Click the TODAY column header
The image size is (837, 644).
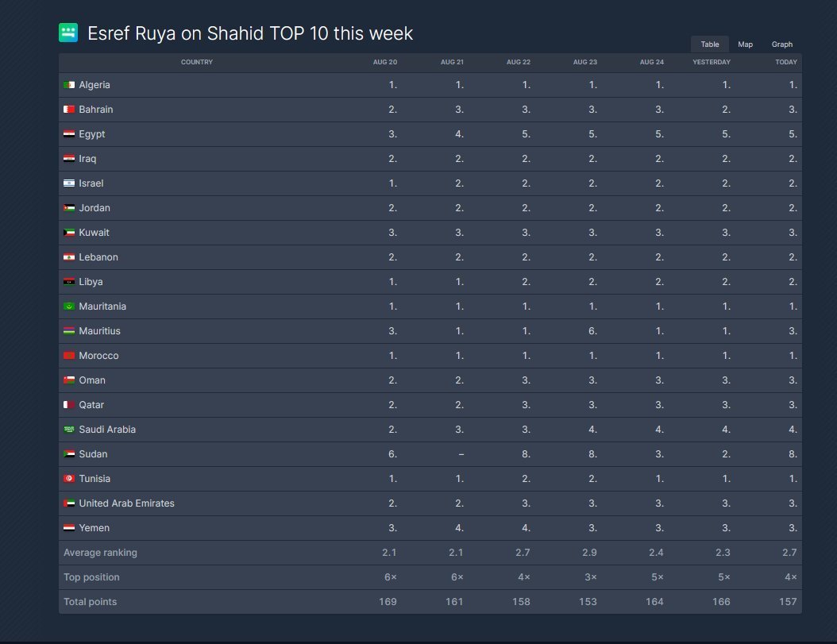pos(785,62)
